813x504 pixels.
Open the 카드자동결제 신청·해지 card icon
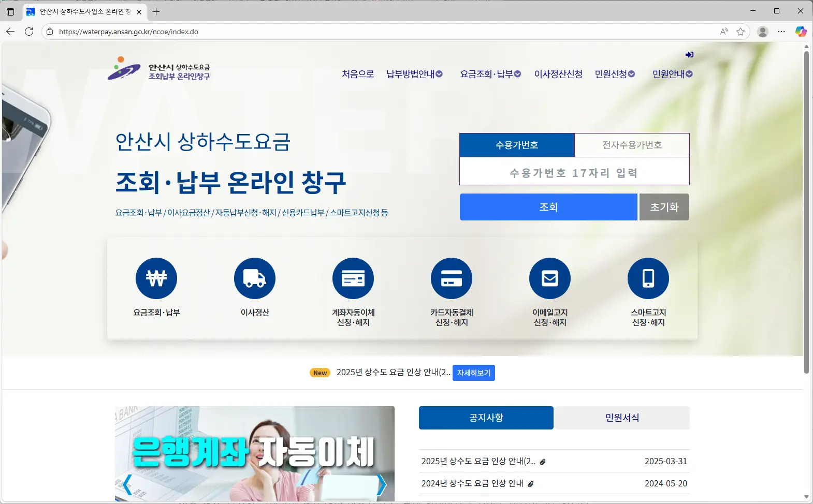(452, 278)
